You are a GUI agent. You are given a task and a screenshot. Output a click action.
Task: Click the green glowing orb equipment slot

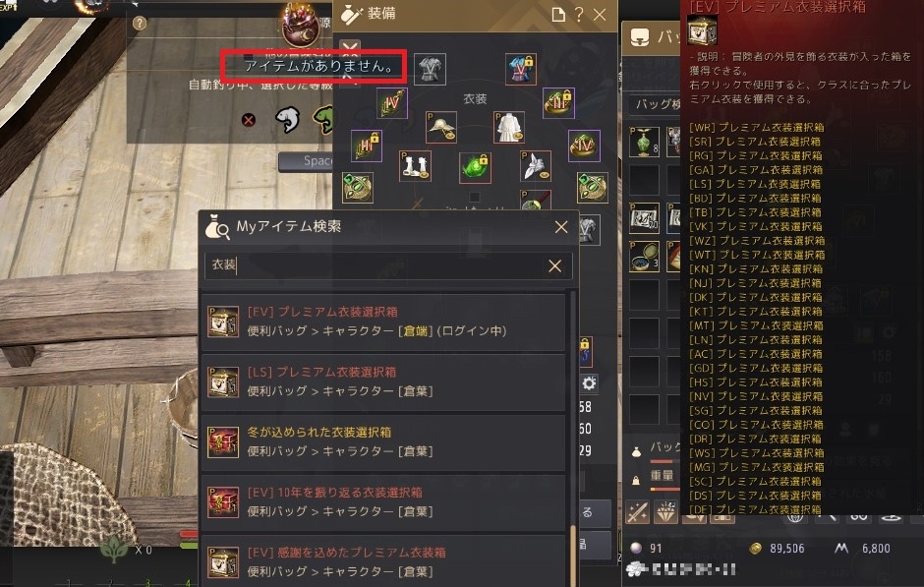pos(475,167)
